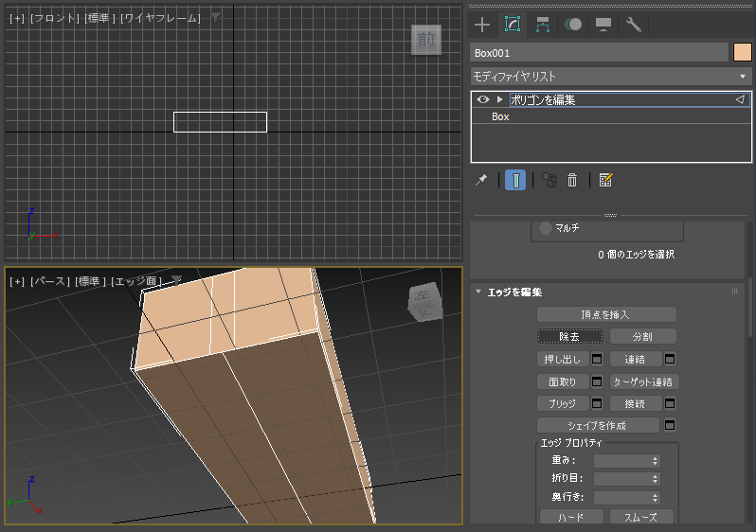Click the 頂点を挿入 button

[x=606, y=314]
